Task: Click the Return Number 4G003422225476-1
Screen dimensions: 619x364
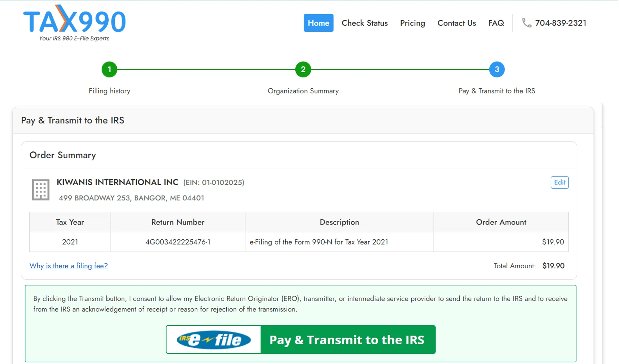Action: 178,242
